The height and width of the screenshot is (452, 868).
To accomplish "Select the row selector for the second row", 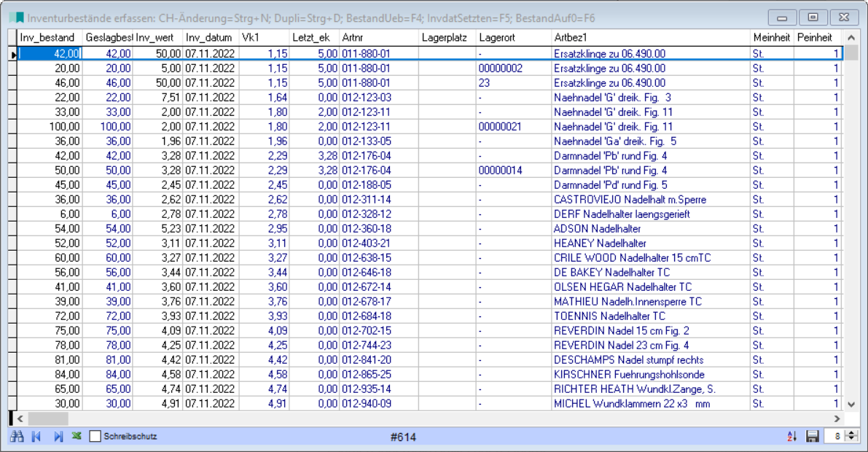I will click(x=12, y=68).
